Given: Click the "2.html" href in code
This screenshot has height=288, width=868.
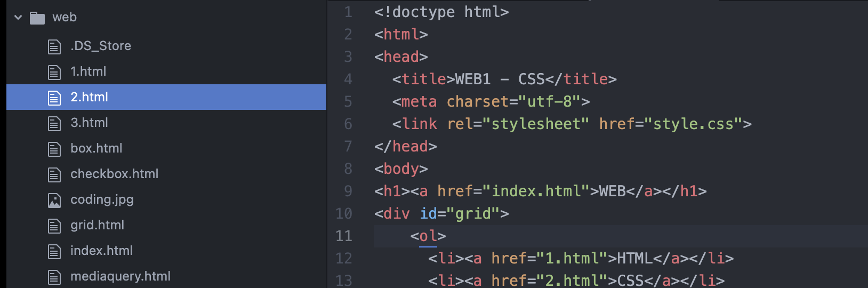Looking at the screenshot, I should click(572, 281).
